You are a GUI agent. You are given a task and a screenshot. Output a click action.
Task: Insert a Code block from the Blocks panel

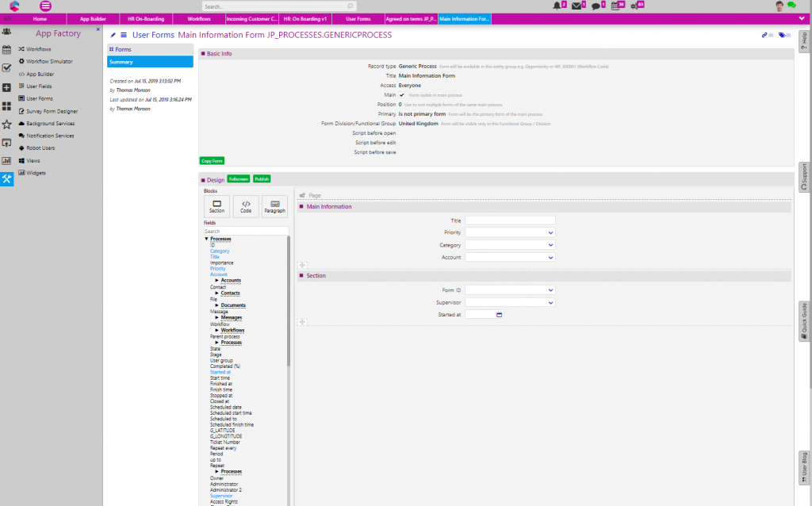(246, 206)
